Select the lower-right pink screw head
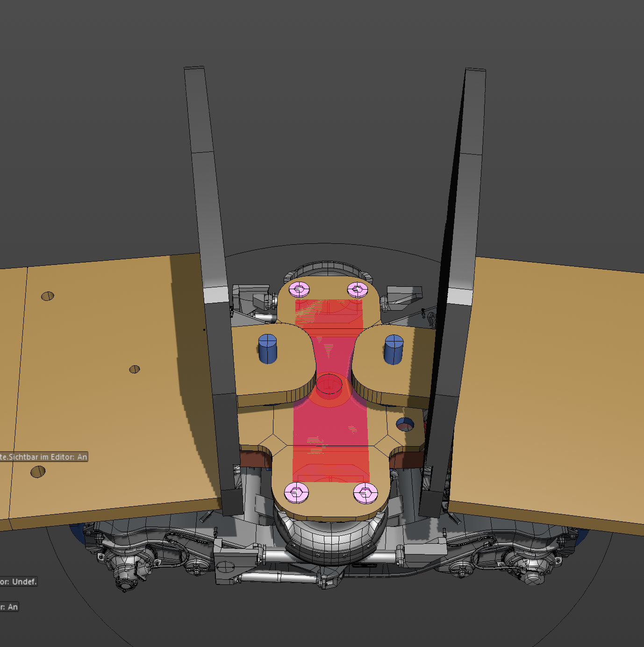The width and height of the screenshot is (644, 647). (x=365, y=493)
